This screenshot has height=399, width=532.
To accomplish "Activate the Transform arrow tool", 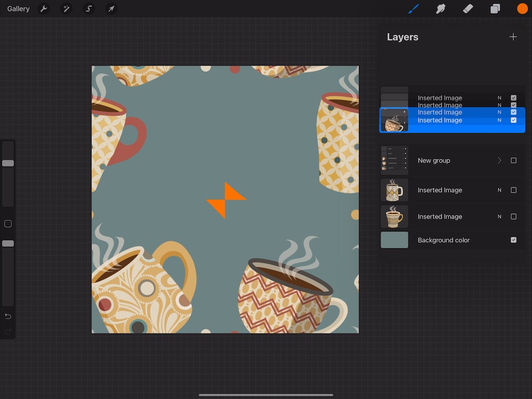I will click(111, 9).
